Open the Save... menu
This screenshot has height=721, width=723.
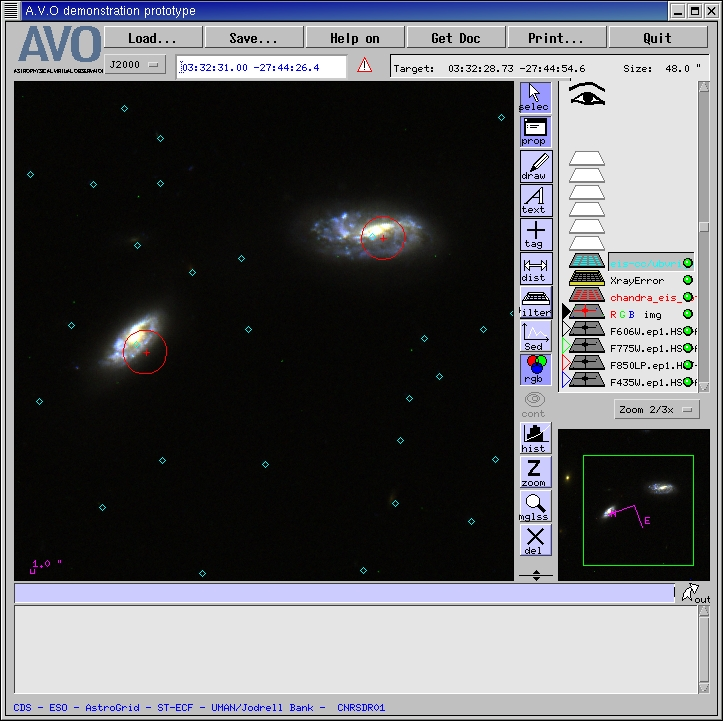point(253,38)
